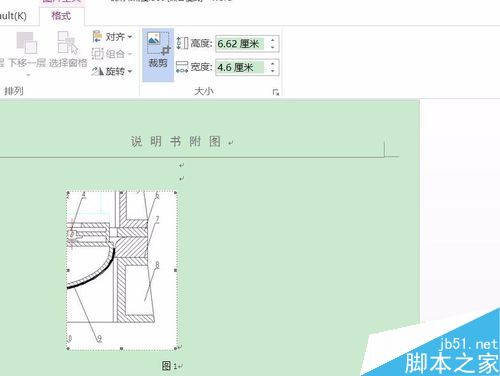The height and width of the screenshot is (376, 500).
Task: Switch to the Format (格式) ribbon tab
Action: pyautogui.click(x=61, y=16)
